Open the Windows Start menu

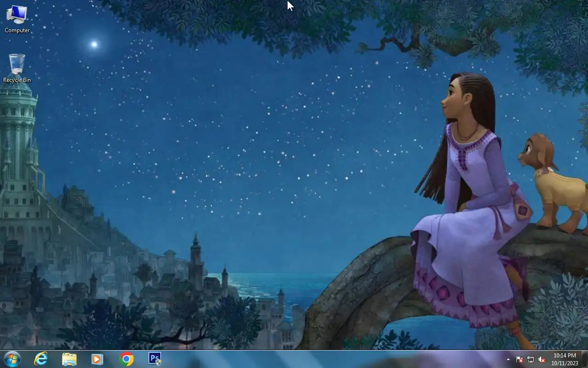point(12,359)
